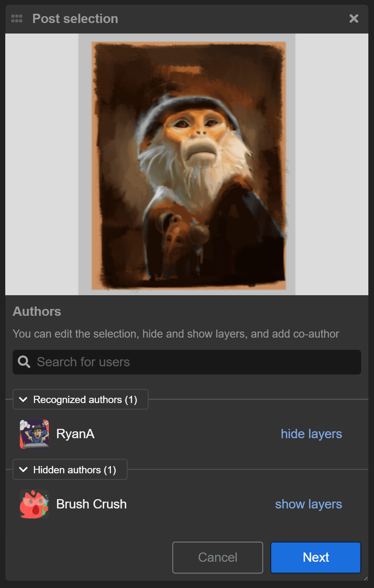Click the magnifier search icon
Screen dimensions: 374x588
click(24, 362)
